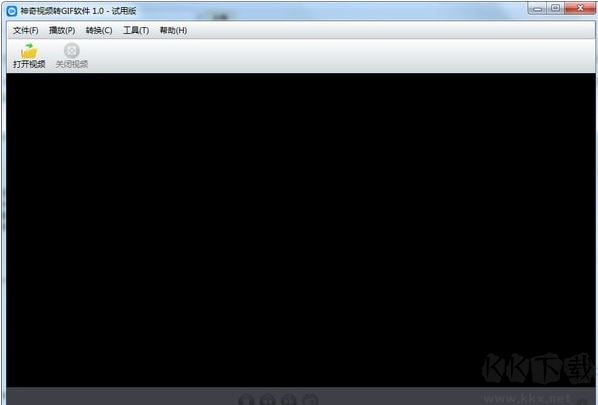598x405 pixels.
Task: Click the window title text 神奇视频转GIF软件 1.0
Action: pos(62,11)
